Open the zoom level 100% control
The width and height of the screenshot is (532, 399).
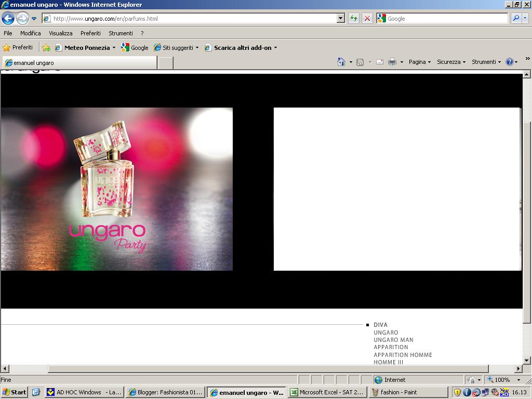(x=503, y=380)
